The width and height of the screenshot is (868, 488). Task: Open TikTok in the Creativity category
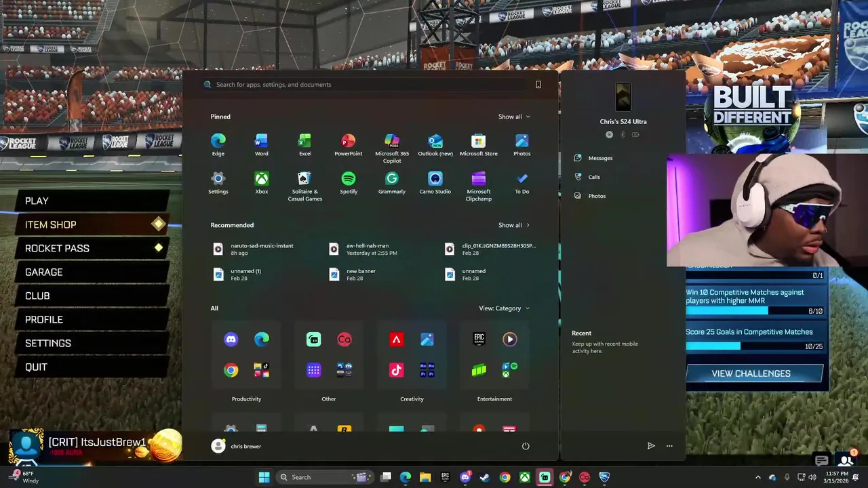[x=397, y=370]
